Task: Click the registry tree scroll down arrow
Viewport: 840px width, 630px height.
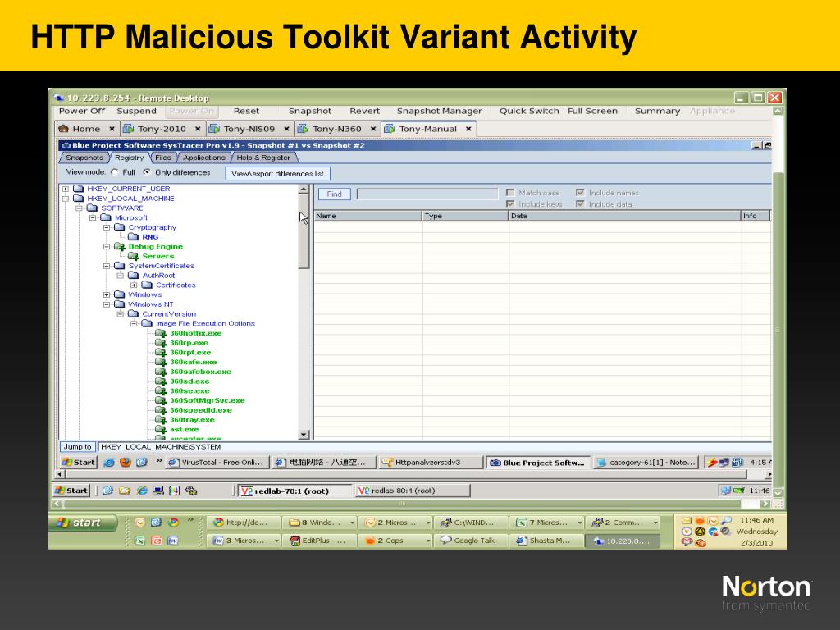Action: [x=304, y=435]
